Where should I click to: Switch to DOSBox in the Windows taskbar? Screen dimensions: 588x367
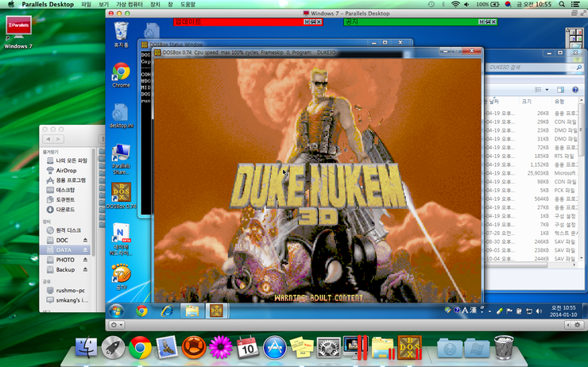(217, 311)
